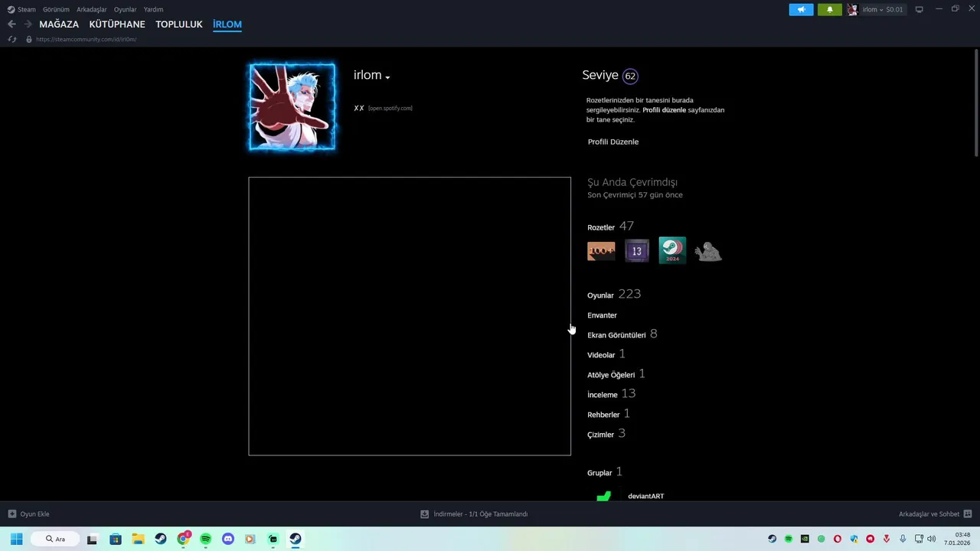This screenshot has width=980, height=551.
Task: Click the NVIDIA icon in system tray
Action: [x=805, y=539]
